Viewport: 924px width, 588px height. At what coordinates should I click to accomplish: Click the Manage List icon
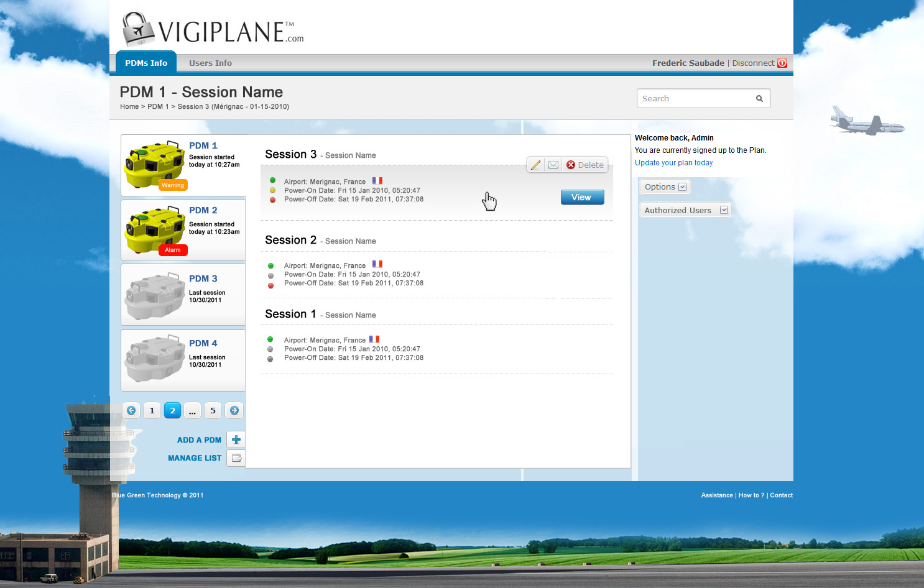click(236, 458)
